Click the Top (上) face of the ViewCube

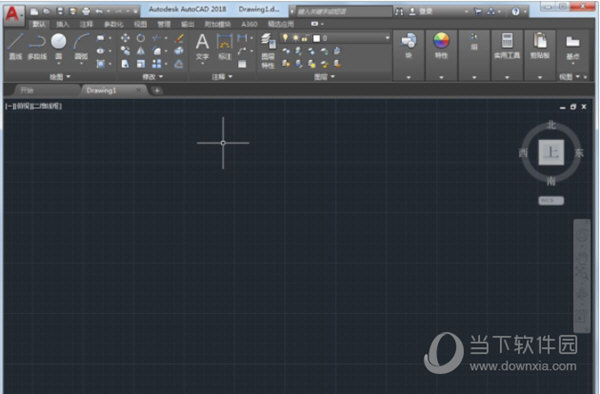[551, 152]
